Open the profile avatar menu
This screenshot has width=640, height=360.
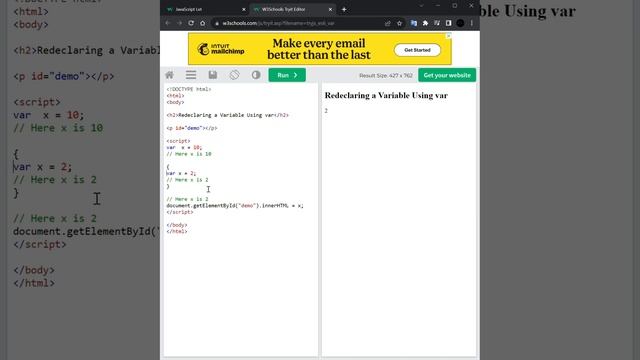(x=460, y=23)
